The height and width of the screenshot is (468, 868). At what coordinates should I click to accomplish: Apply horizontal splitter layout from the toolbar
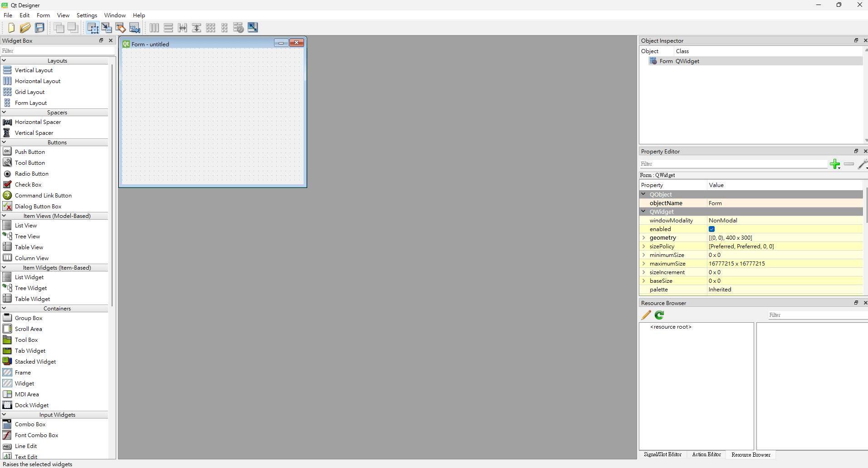tap(182, 28)
